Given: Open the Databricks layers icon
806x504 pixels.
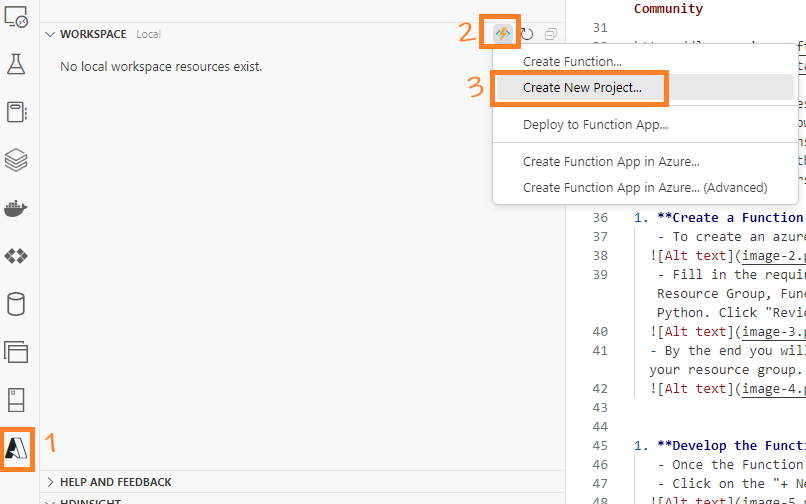Looking at the screenshot, I should coord(15,160).
